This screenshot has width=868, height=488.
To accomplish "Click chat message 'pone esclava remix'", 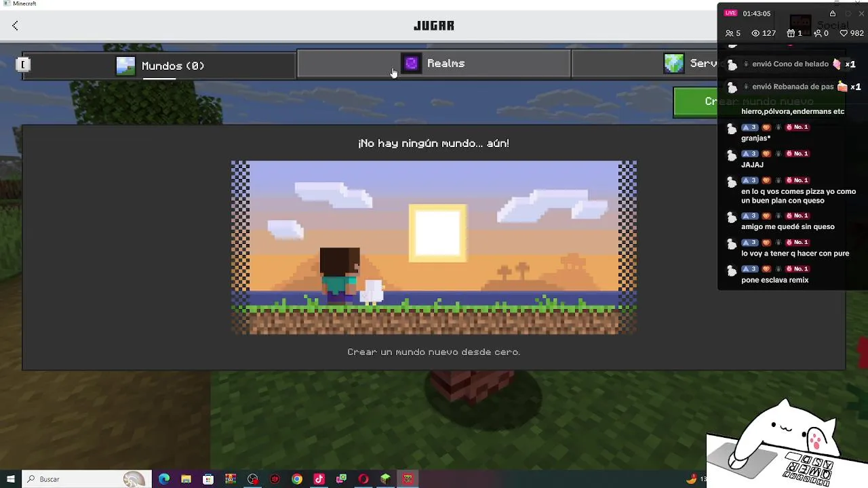I will [x=774, y=280].
